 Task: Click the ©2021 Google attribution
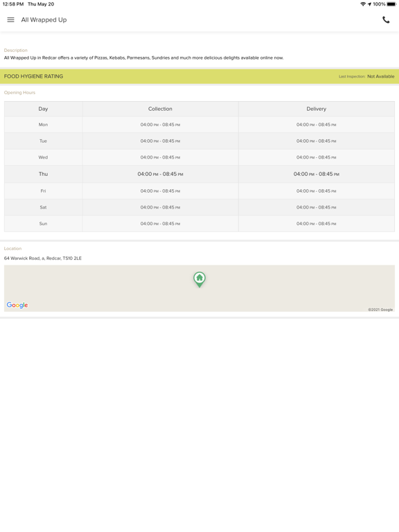[x=380, y=310]
